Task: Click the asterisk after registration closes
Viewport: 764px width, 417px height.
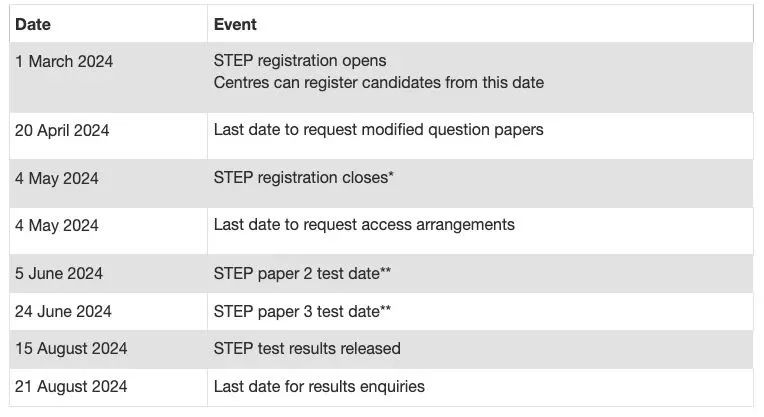Action: 391,173
